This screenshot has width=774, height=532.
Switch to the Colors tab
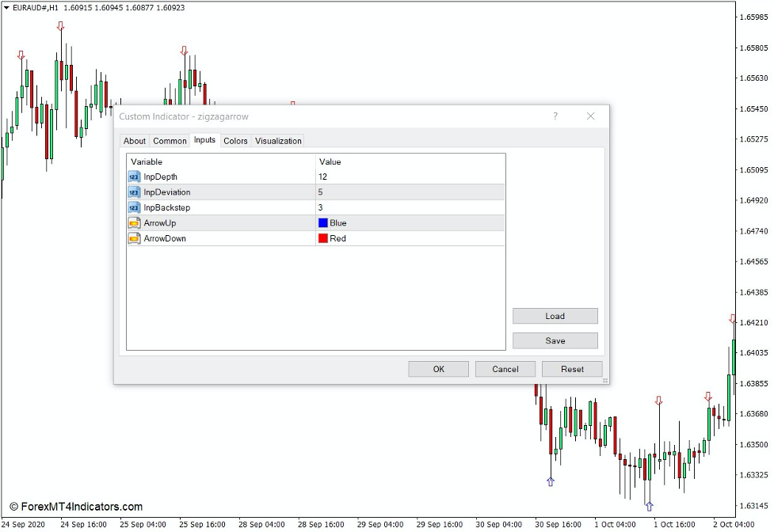[x=234, y=141]
